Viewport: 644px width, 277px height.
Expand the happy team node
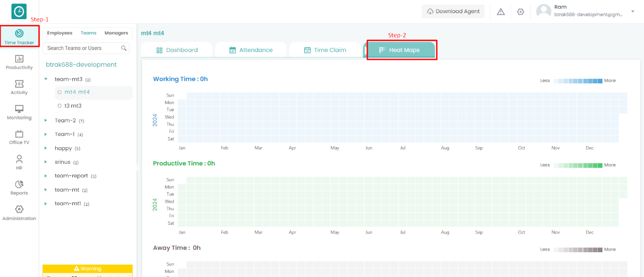(46, 149)
